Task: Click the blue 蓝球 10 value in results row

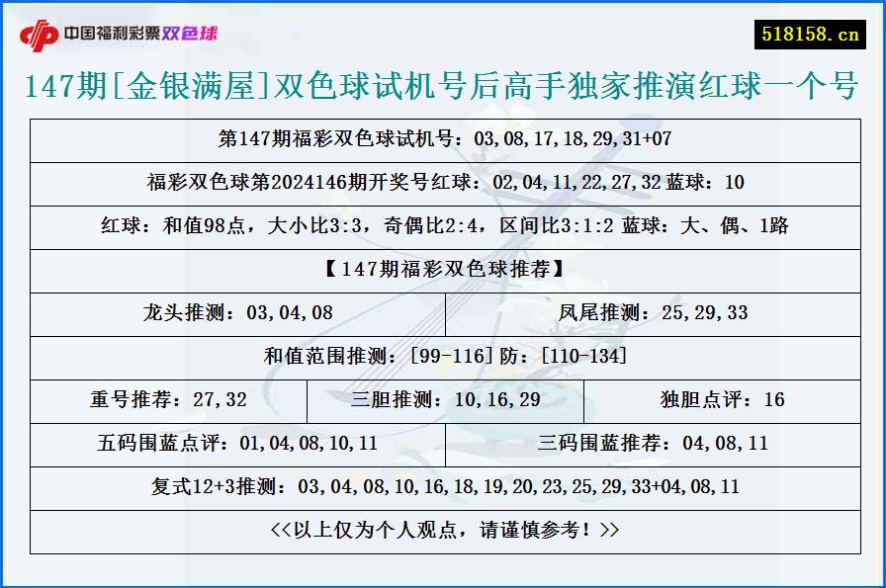Action: click(x=742, y=184)
